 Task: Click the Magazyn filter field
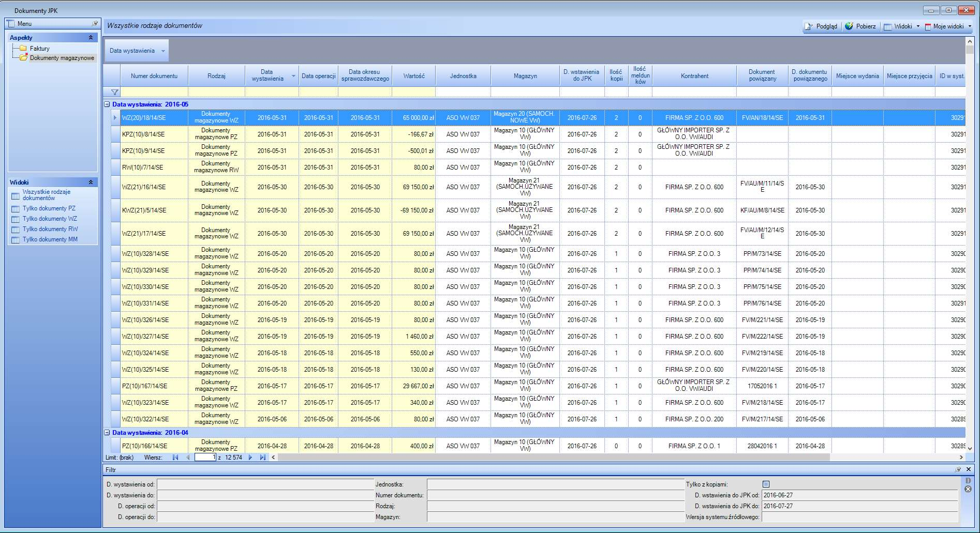[x=555, y=517]
